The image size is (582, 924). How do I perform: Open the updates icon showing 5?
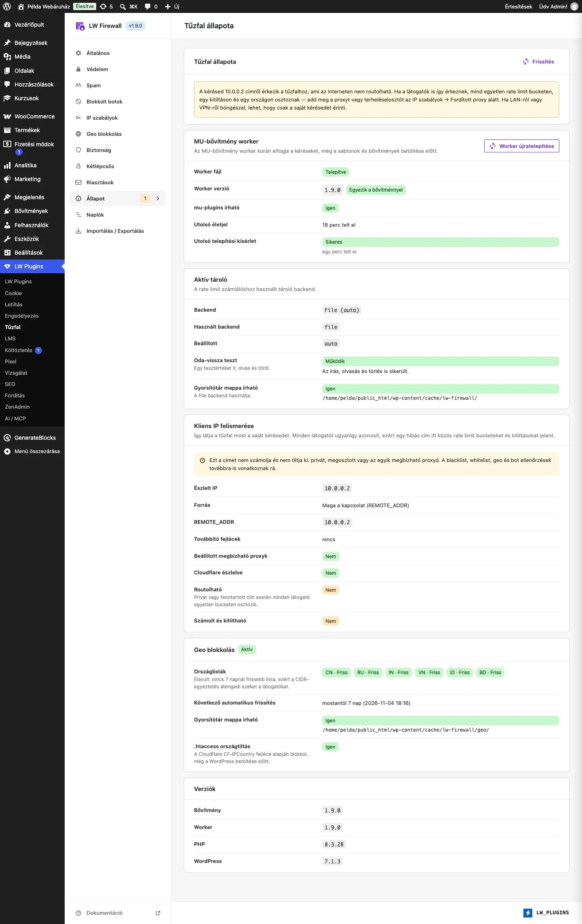click(x=106, y=6)
